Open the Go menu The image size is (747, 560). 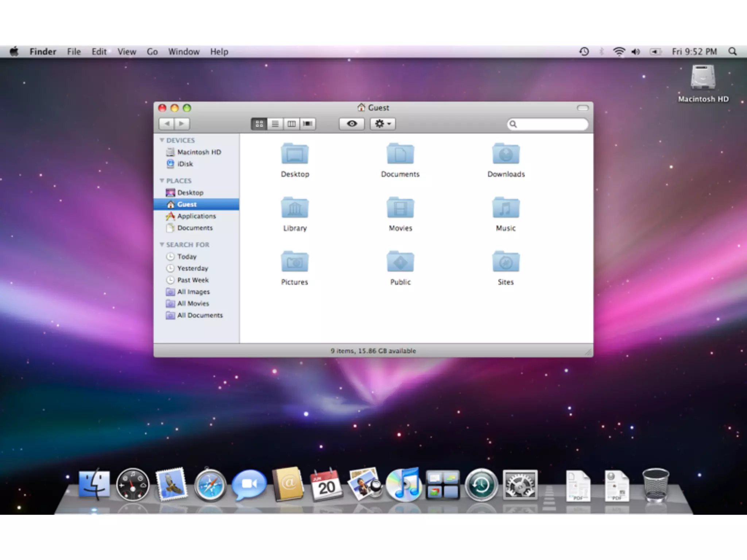(152, 52)
